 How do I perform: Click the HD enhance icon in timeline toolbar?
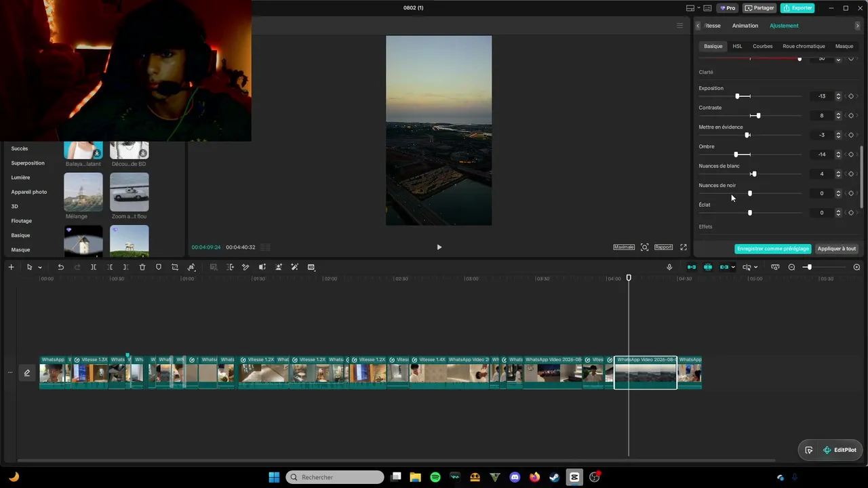pyautogui.click(x=311, y=267)
